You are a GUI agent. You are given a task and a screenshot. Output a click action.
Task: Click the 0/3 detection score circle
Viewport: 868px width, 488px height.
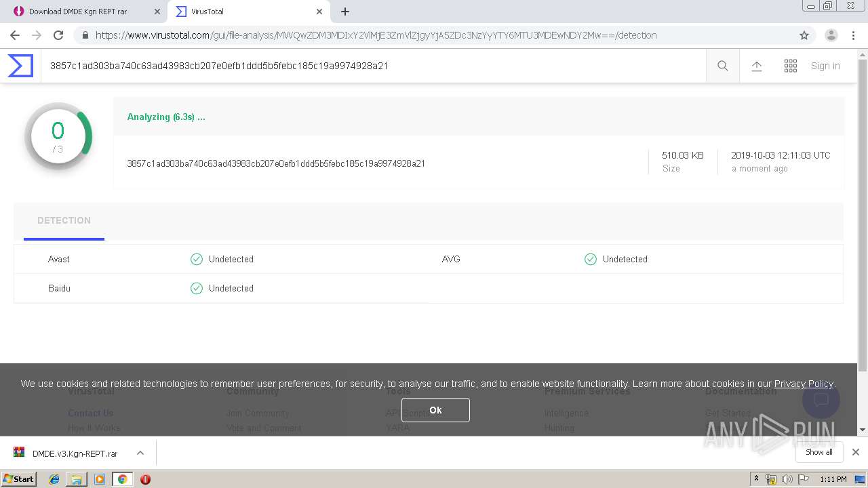point(58,136)
